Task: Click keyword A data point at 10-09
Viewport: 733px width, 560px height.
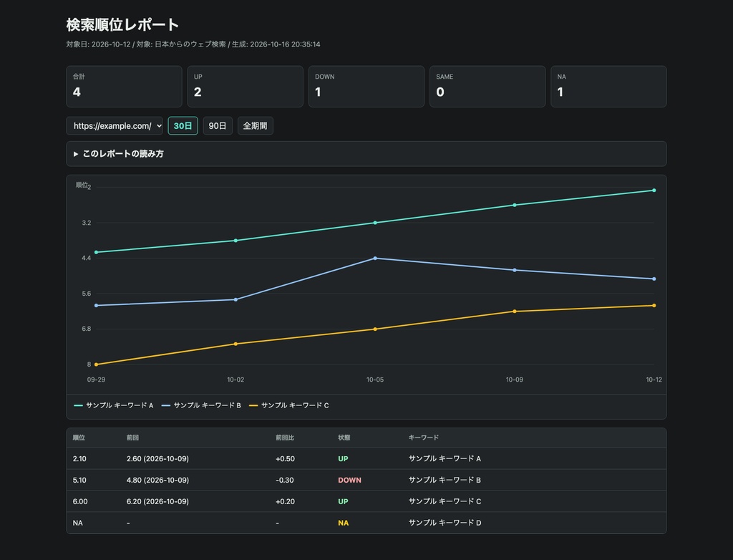Action: [514, 205]
